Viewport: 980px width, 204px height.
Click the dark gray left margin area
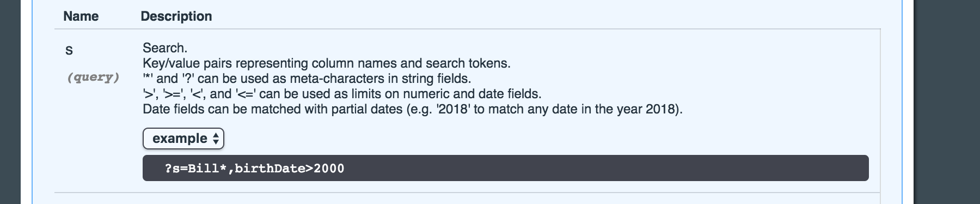coord(10,102)
